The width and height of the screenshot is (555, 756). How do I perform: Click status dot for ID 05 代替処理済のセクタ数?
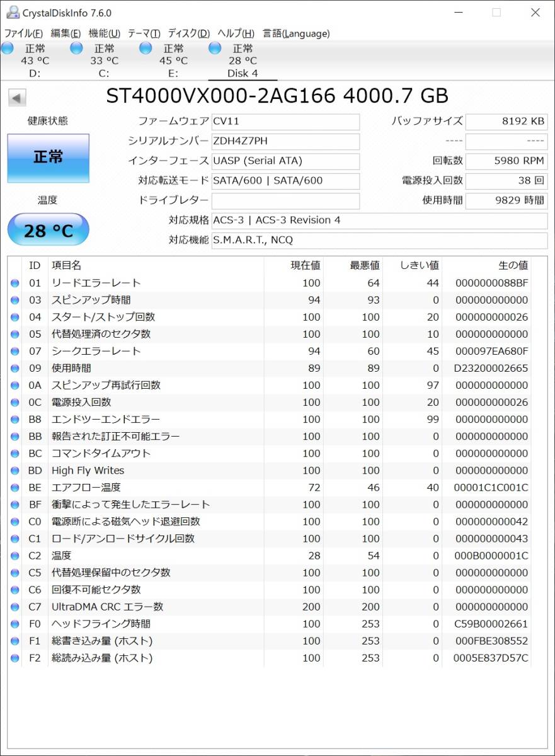tap(14, 335)
